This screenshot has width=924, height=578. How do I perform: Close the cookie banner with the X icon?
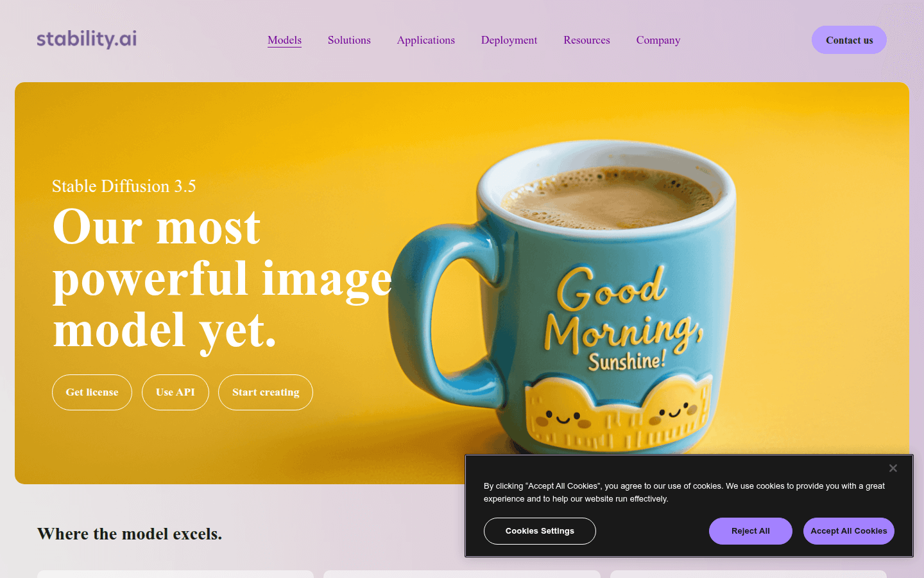[x=893, y=468]
